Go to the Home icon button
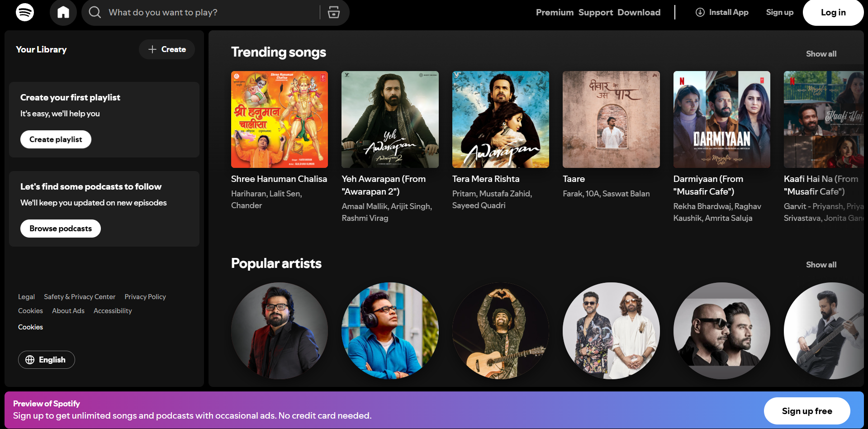 (63, 12)
